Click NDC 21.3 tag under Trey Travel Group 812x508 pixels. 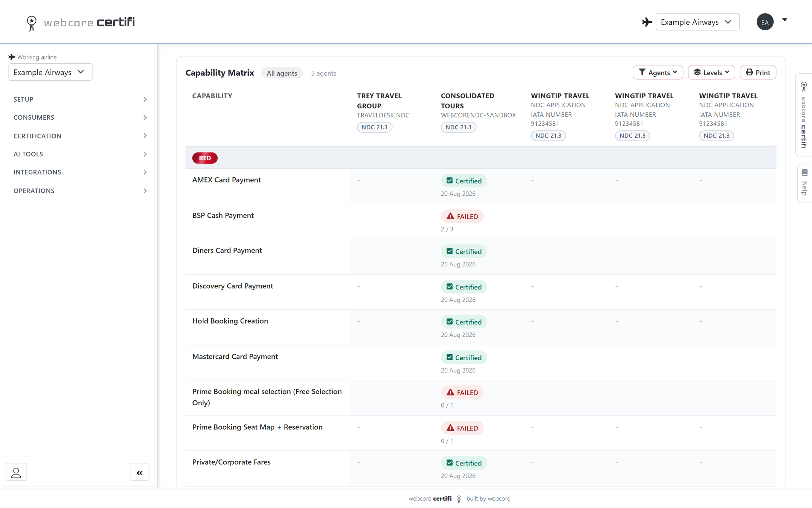click(374, 127)
